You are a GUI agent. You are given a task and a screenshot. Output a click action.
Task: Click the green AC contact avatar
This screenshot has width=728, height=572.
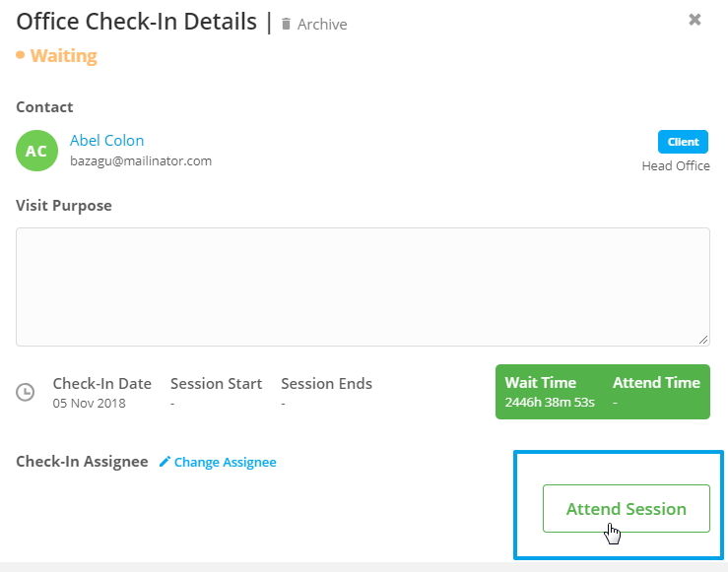(36, 151)
